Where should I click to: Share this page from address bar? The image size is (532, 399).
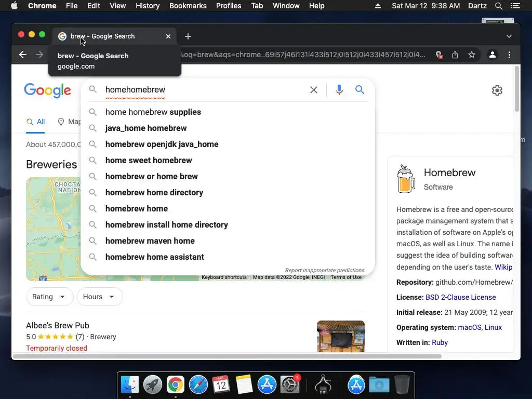[455, 55]
